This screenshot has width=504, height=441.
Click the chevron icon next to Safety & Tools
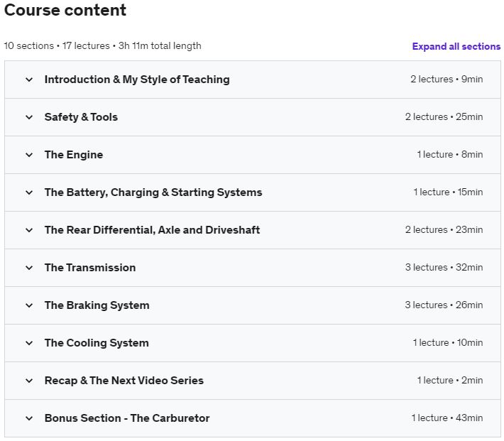pyautogui.click(x=29, y=117)
